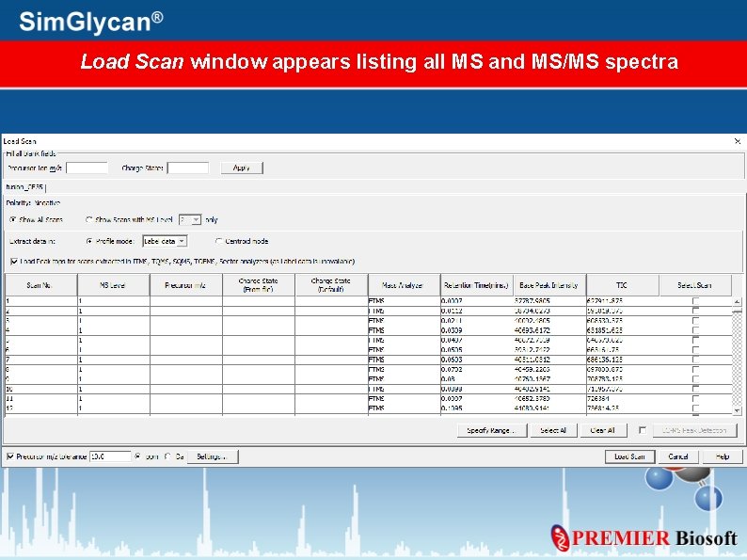Click the Specify Range button
Image resolution: width=747 pixels, height=560 pixels.
point(492,430)
